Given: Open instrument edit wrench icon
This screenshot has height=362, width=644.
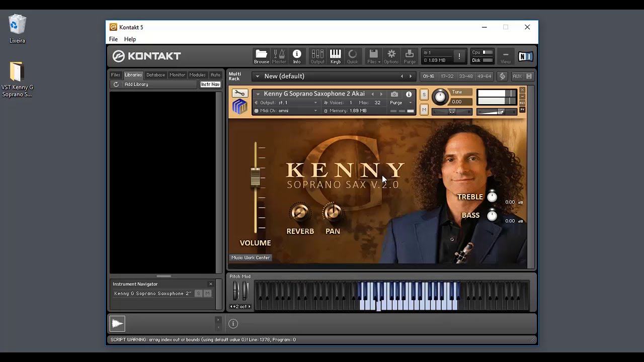Looking at the screenshot, I should coord(239,93).
